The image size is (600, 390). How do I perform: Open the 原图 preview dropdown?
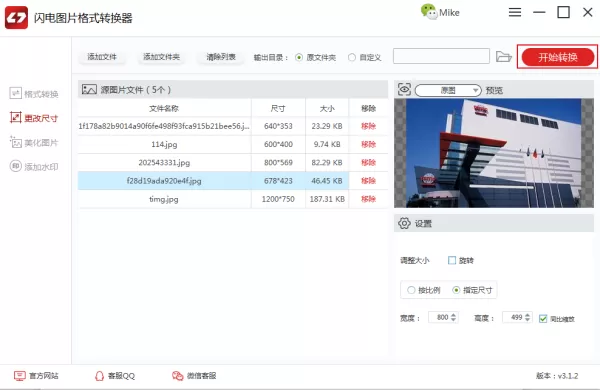(x=448, y=90)
